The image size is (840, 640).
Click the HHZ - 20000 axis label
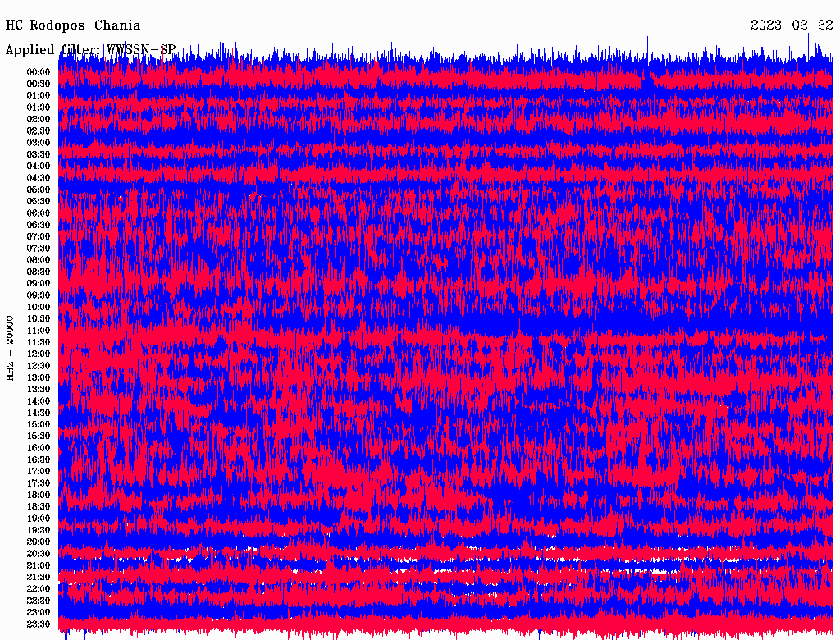(10, 347)
